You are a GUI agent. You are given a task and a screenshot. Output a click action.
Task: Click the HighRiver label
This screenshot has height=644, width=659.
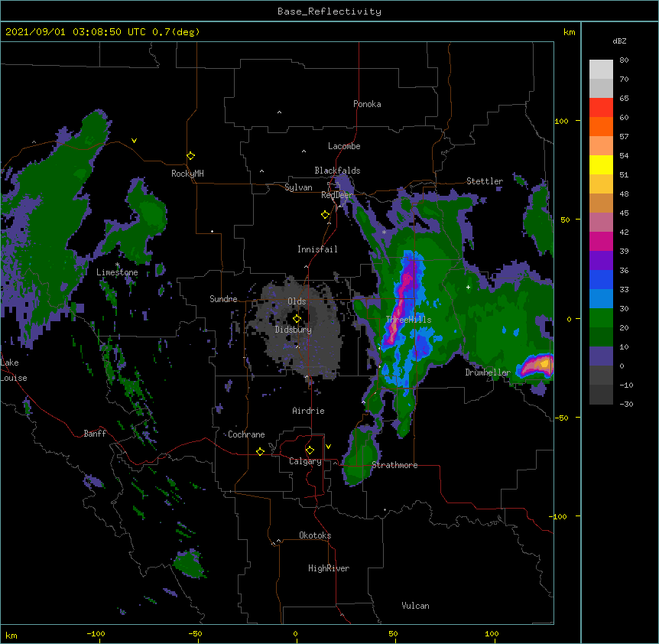pyautogui.click(x=329, y=568)
